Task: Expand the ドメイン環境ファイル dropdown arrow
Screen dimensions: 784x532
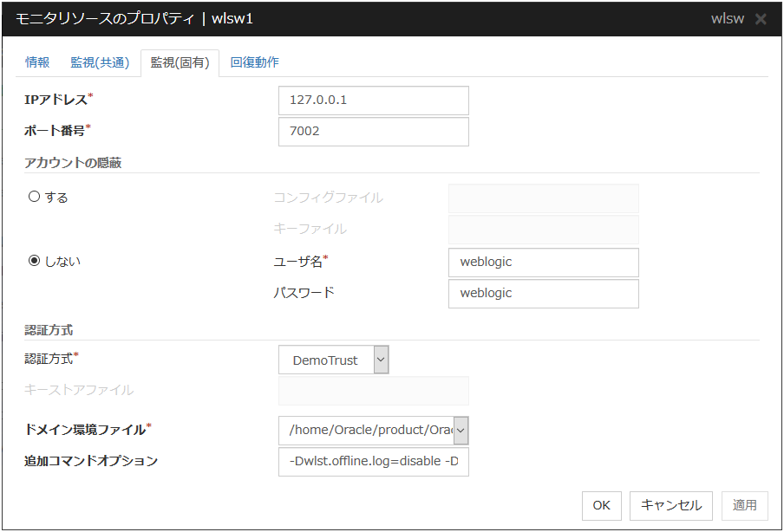Action: (x=461, y=430)
